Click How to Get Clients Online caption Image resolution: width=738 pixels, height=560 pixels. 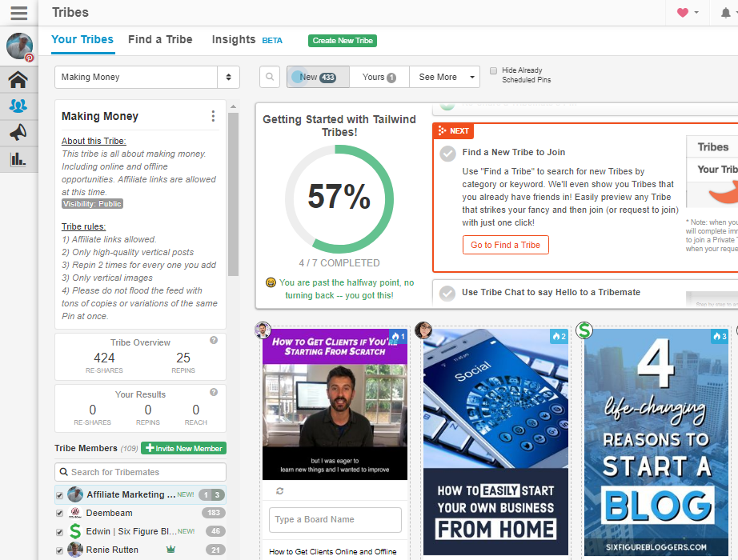pos(333,551)
